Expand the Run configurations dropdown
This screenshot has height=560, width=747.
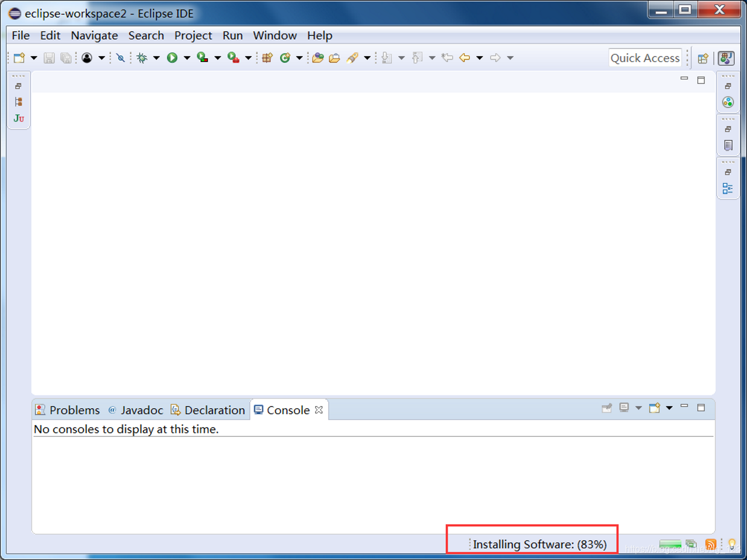point(187,58)
